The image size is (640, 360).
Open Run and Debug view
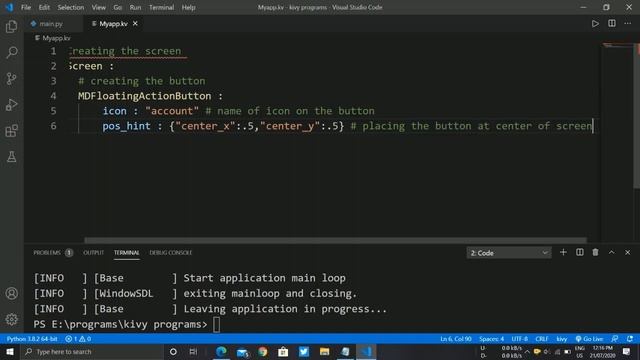pos(11,104)
